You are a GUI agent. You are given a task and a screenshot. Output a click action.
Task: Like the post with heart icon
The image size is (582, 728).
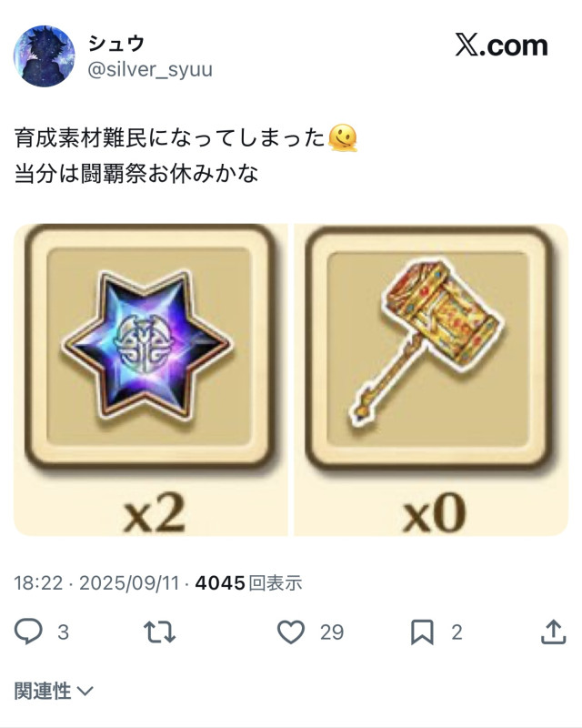[291, 632]
